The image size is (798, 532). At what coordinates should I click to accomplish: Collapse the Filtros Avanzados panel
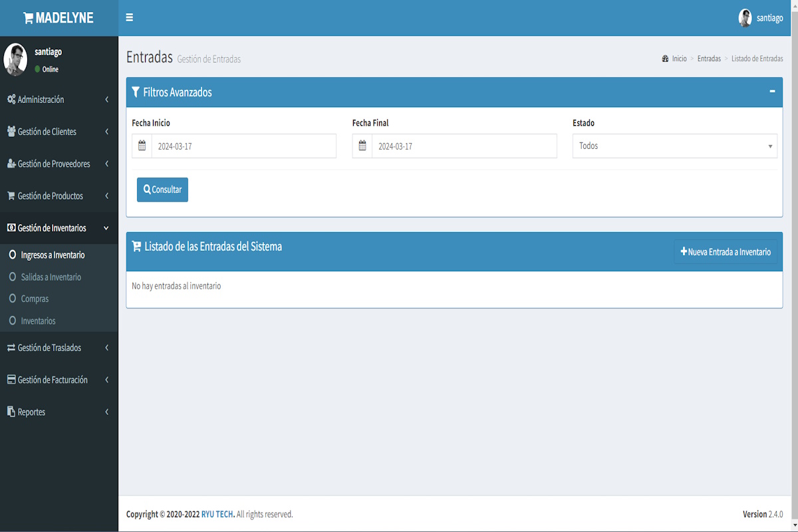[x=772, y=91]
